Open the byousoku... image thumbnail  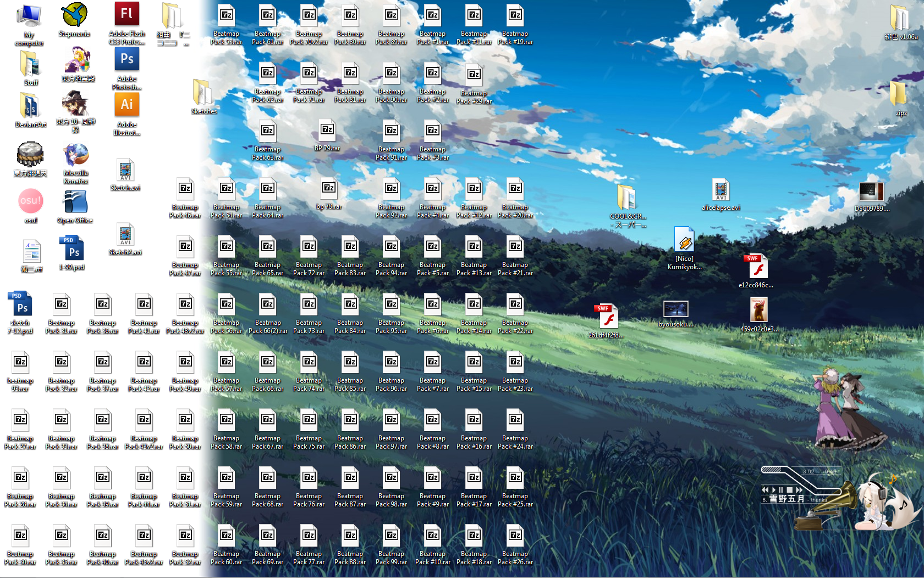pos(675,314)
